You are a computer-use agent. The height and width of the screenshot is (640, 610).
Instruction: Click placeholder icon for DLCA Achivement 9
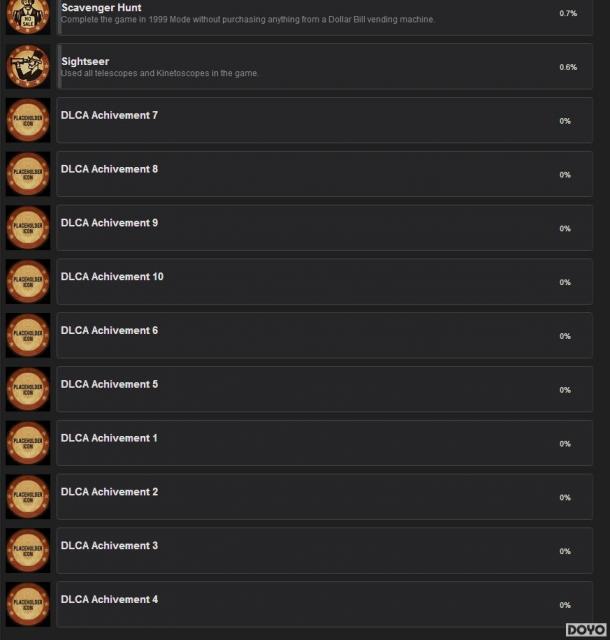pyautogui.click(x=28, y=228)
